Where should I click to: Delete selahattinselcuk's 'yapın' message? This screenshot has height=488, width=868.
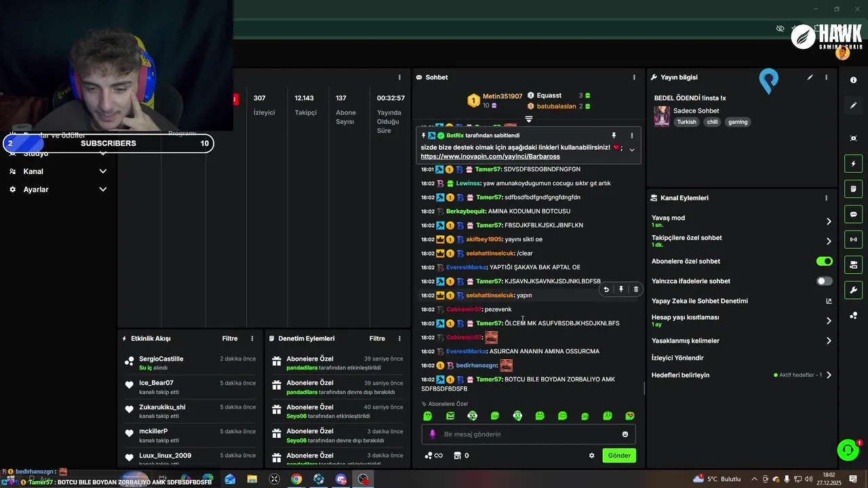(x=635, y=289)
